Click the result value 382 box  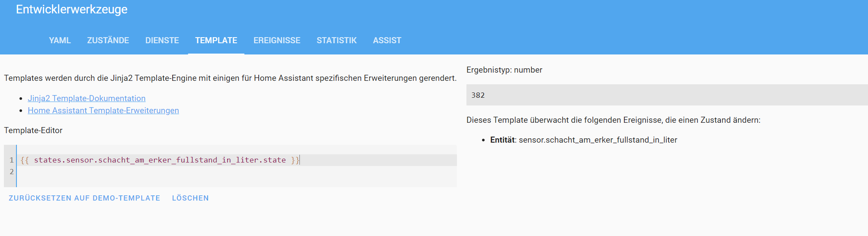667,95
